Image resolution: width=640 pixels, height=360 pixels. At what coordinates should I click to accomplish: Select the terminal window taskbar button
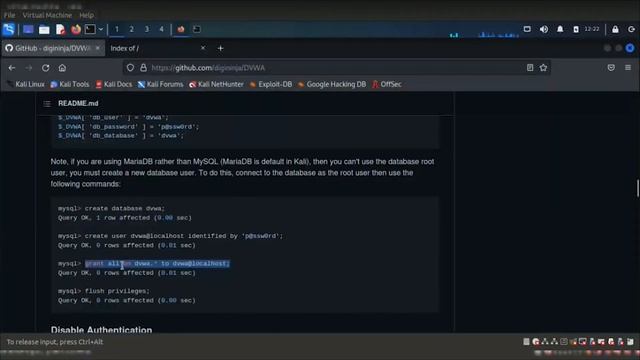[x=197, y=29]
